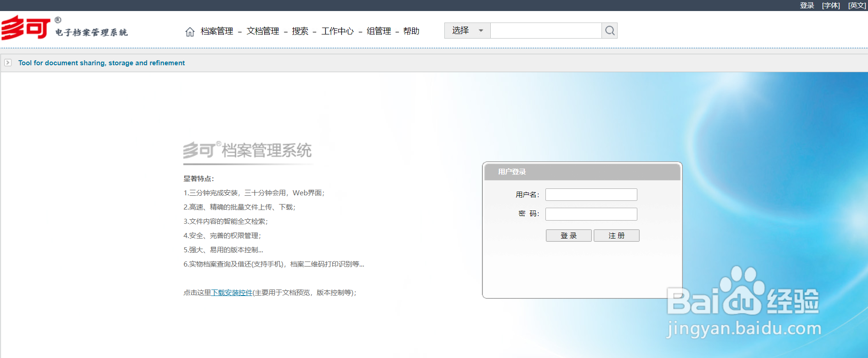Click feature line 1.三分钟完成安装
This screenshot has height=358, width=868.
254,193
